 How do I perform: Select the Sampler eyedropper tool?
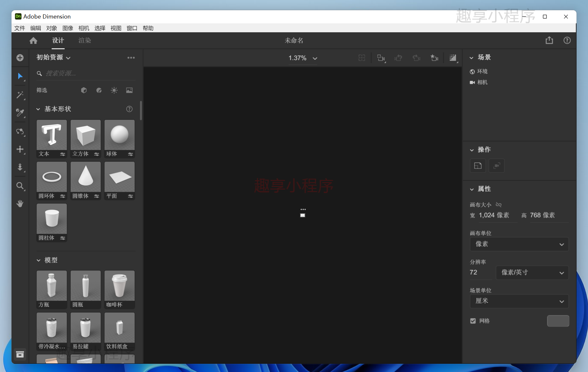click(x=20, y=112)
